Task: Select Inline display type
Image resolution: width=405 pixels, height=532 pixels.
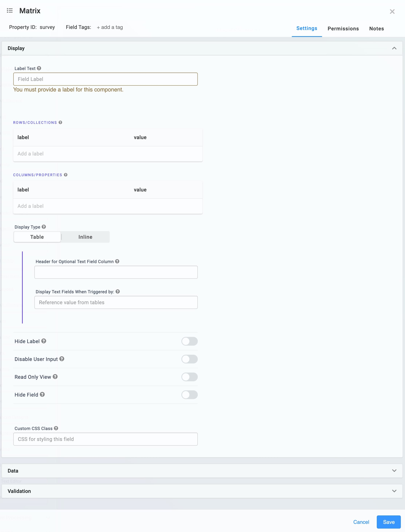Action: tap(85, 237)
